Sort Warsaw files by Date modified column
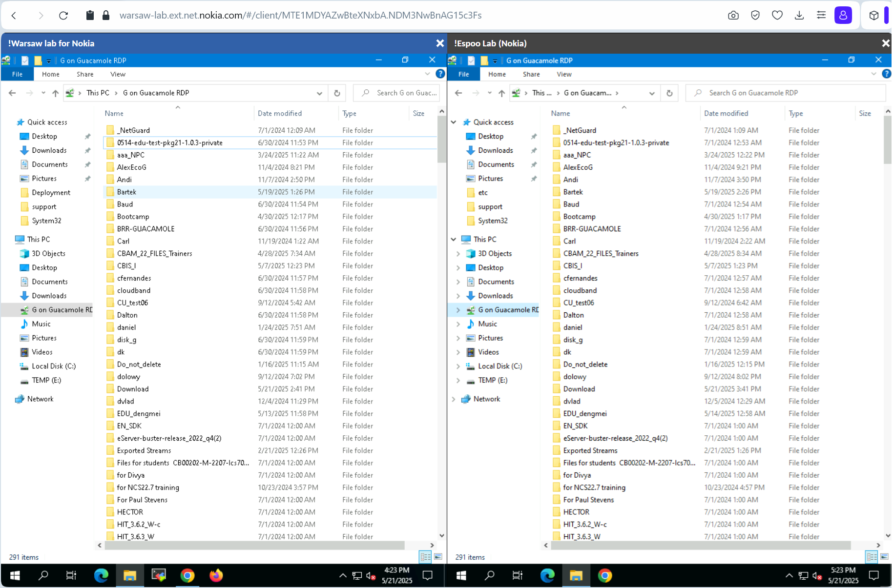The height and width of the screenshot is (588, 893). click(280, 113)
